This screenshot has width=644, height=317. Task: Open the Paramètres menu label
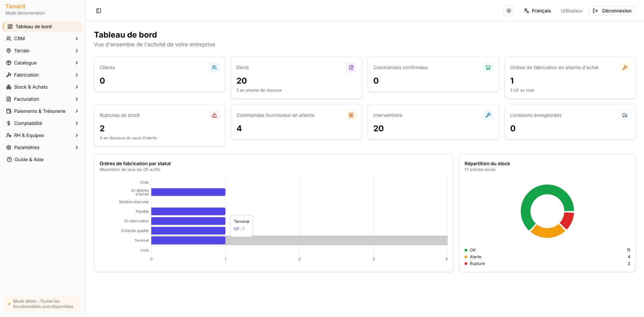point(27,147)
